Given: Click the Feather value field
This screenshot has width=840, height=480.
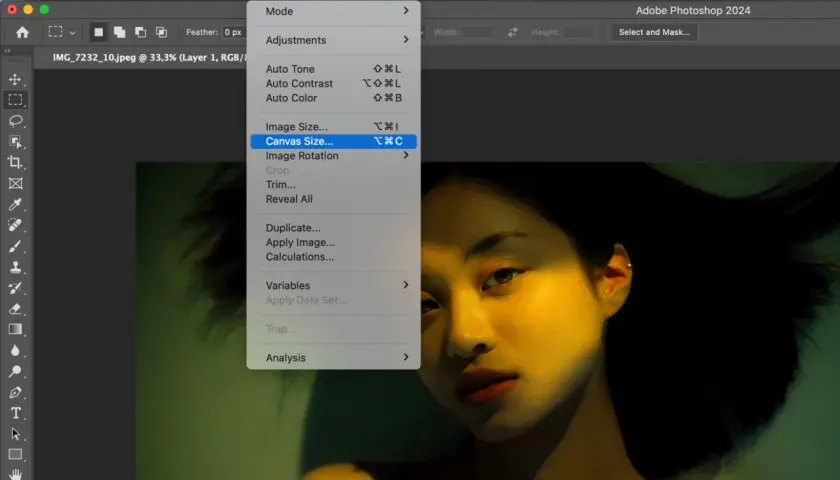Looking at the screenshot, I should (234, 32).
